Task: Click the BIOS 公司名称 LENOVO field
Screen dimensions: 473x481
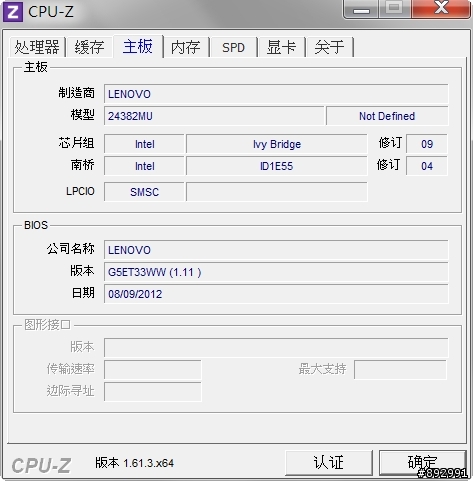Action: click(276, 250)
